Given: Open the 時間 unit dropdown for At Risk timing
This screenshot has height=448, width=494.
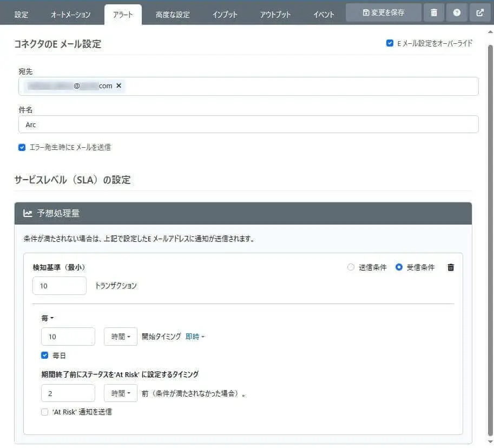Looking at the screenshot, I should click(121, 393).
